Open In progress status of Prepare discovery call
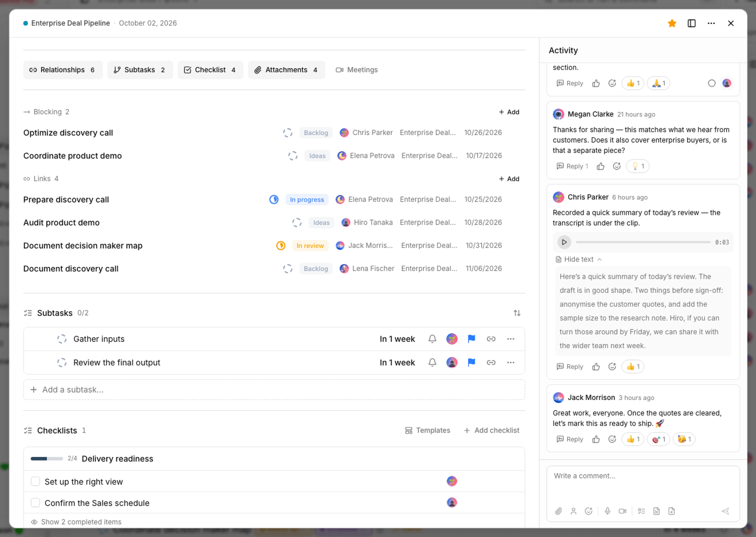The width and height of the screenshot is (756, 537). [x=307, y=200]
